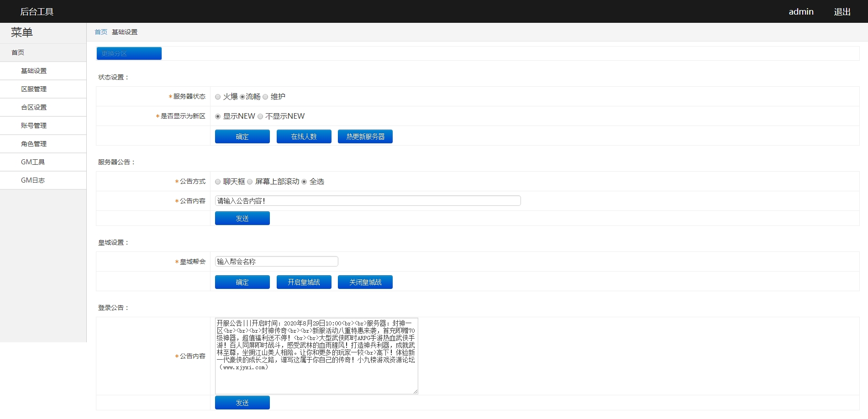This screenshot has height=419, width=868.
Task: Send the login announcement with bottom 发送
Action: tap(242, 403)
